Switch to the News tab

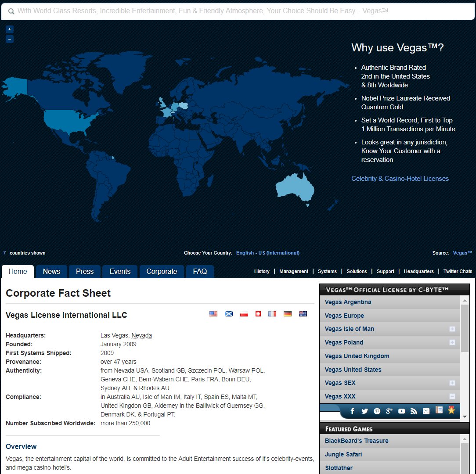pyautogui.click(x=51, y=271)
